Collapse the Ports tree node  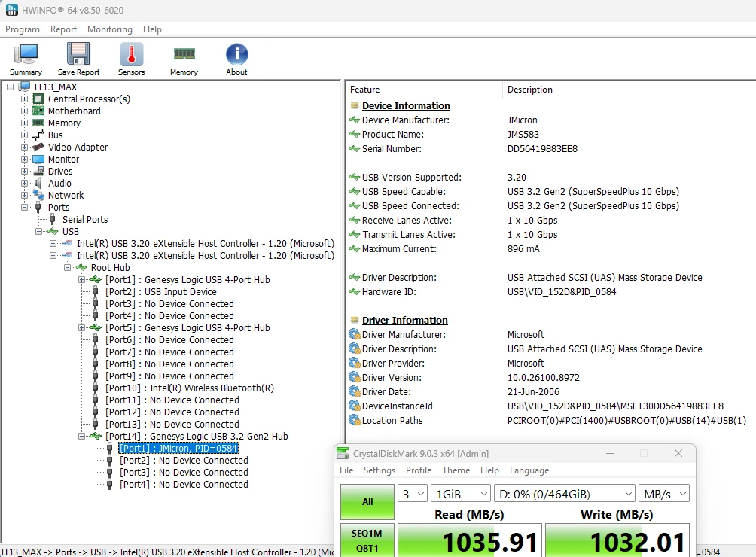[x=24, y=208]
